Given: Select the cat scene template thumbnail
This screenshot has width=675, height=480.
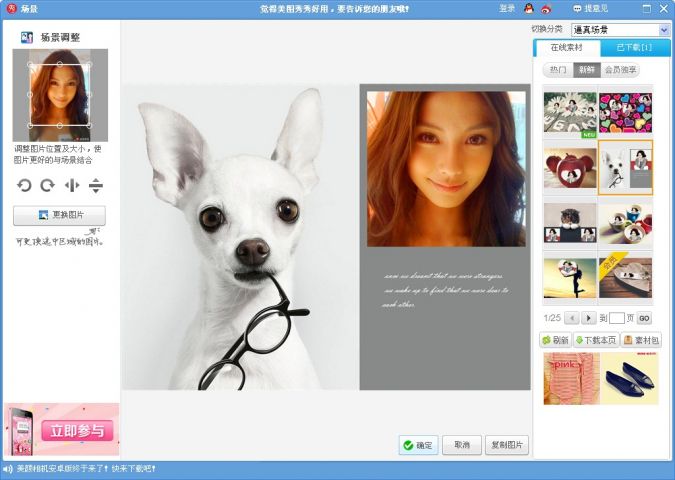Looking at the screenshot, I should [570, 223].
